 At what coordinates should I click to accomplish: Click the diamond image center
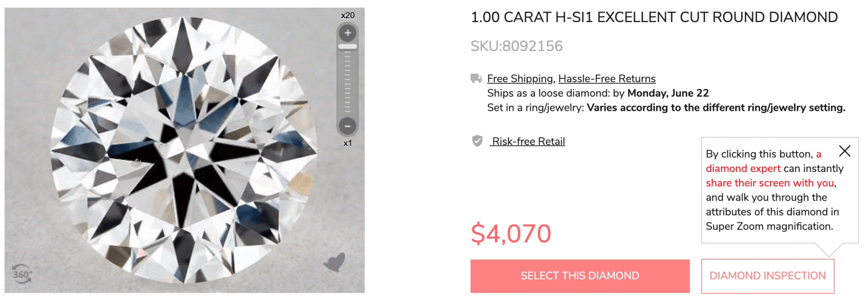click(x=184, y=150)
